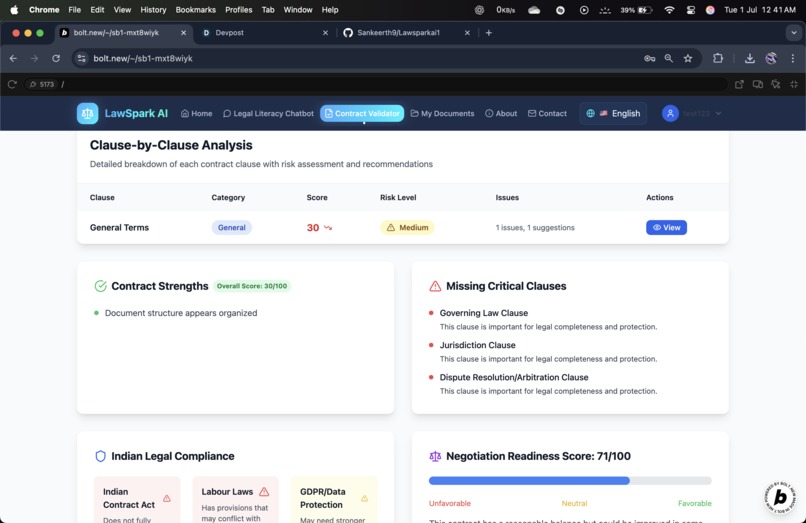The image size is (806, 523).
Task: Go back in the Chrome browser
Action: 13,59
